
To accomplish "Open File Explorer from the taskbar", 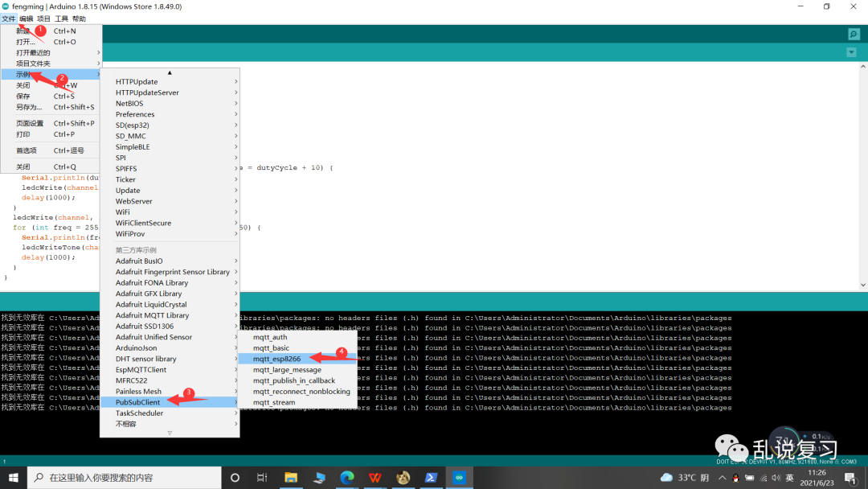I will pos(290,477).
